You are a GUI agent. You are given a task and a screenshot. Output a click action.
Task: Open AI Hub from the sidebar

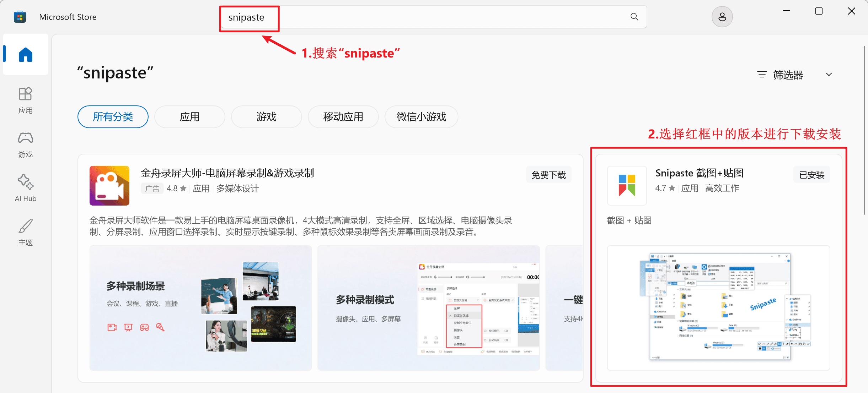25,188
